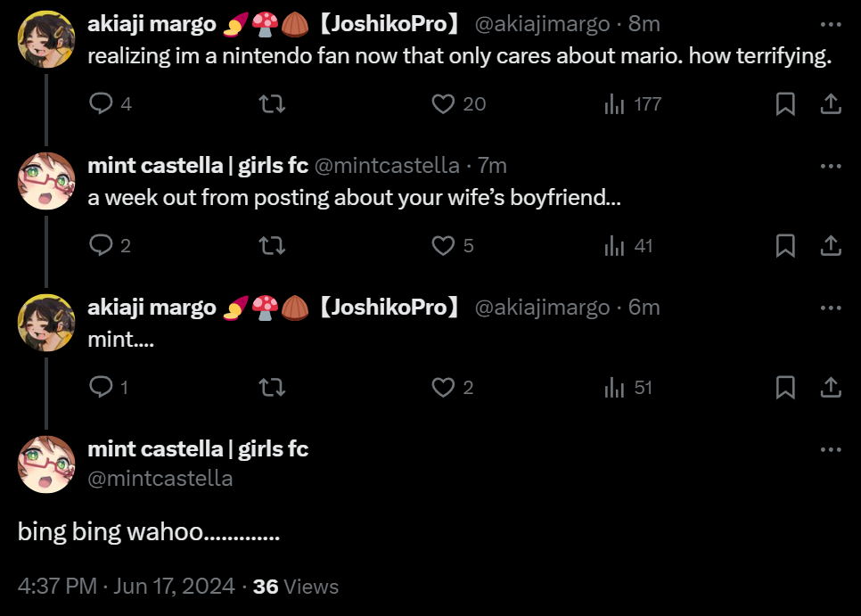Retweet the post about only caring about Mario
The width and height of the screenshot is (861, 616).
pos(271,104)
